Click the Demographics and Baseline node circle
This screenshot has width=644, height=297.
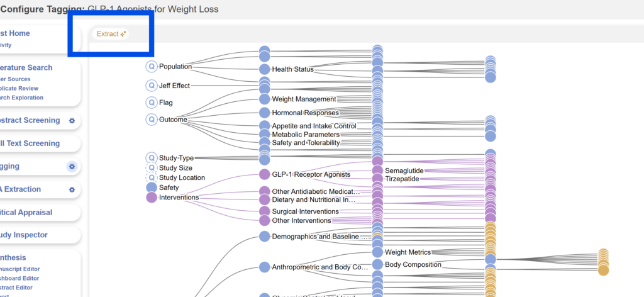pyautogui.click(x=265, y=236)
